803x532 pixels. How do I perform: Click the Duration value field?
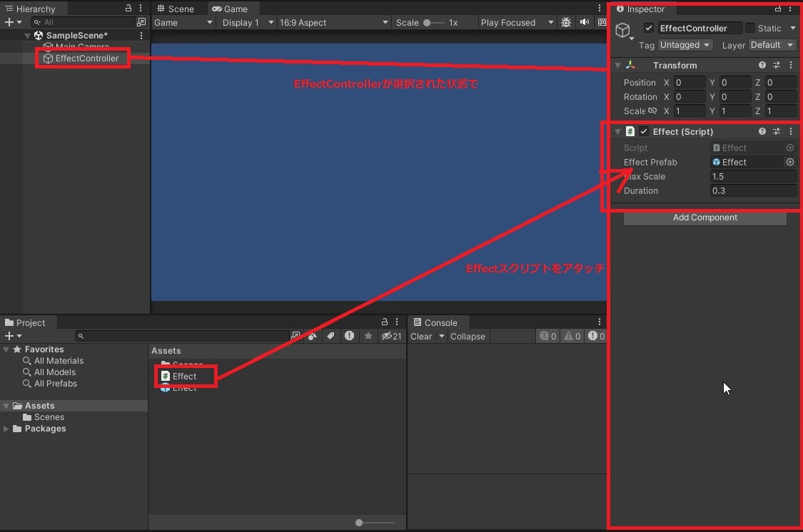(753, 191)
